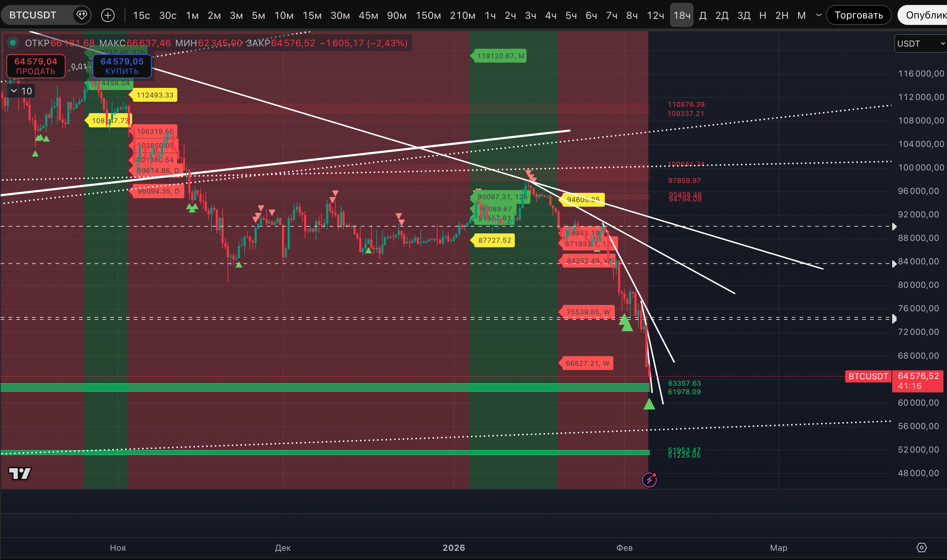
Task: Click the ПРОДАТЬ sell button
Action: 36,67
